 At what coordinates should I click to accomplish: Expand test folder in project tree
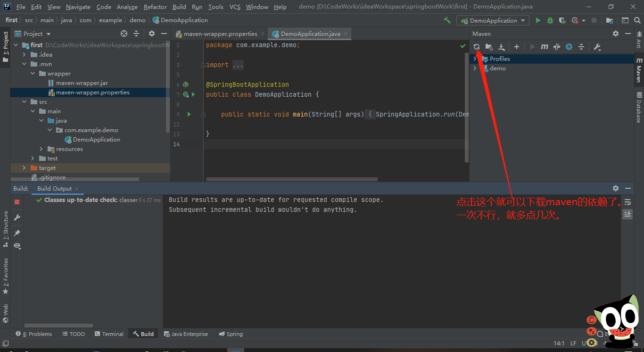pos(33,159)
